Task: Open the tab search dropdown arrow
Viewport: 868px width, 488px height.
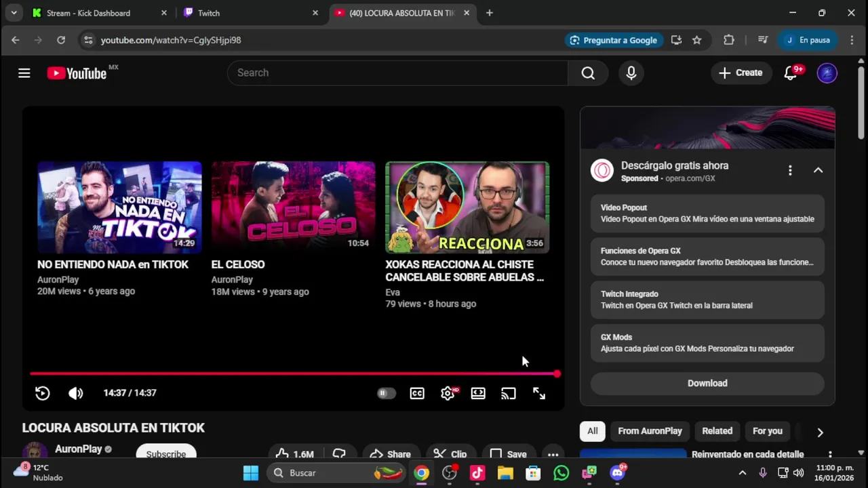Action: click(14, 13)
